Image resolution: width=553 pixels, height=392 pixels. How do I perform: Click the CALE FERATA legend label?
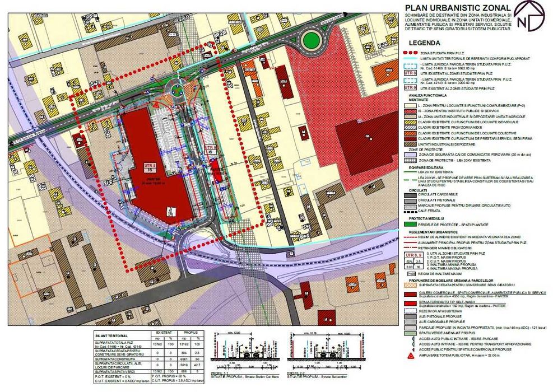click(x=429, y=211)
